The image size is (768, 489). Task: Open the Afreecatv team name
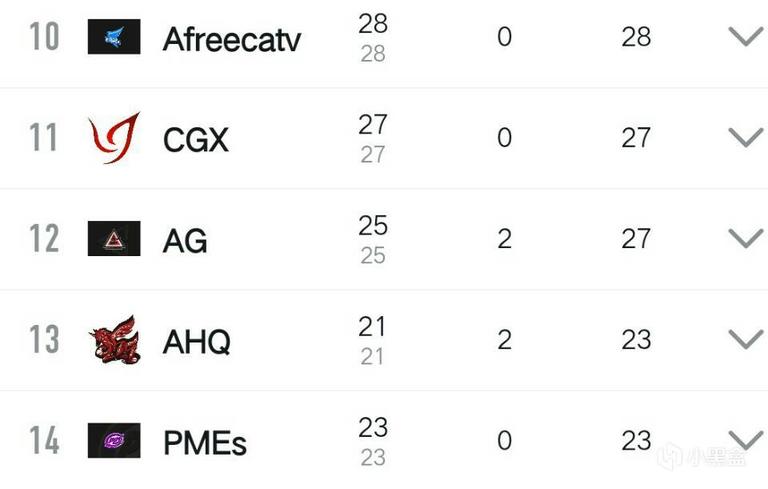[232, 39]
